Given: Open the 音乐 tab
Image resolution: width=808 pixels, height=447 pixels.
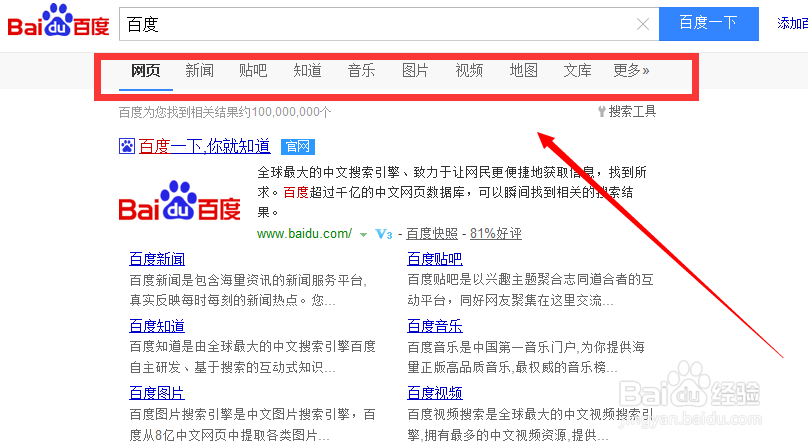Looking at the screenshot, I should [361, 70].
